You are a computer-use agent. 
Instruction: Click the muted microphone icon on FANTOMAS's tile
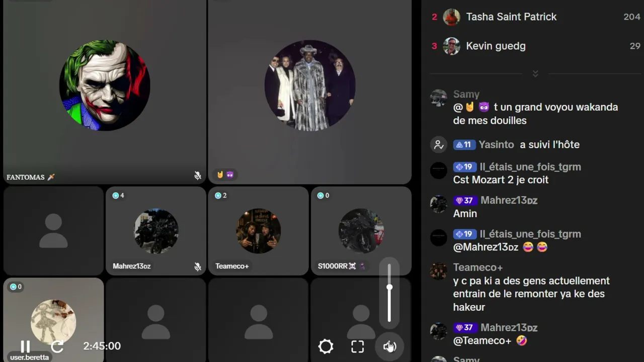(198, 175)
